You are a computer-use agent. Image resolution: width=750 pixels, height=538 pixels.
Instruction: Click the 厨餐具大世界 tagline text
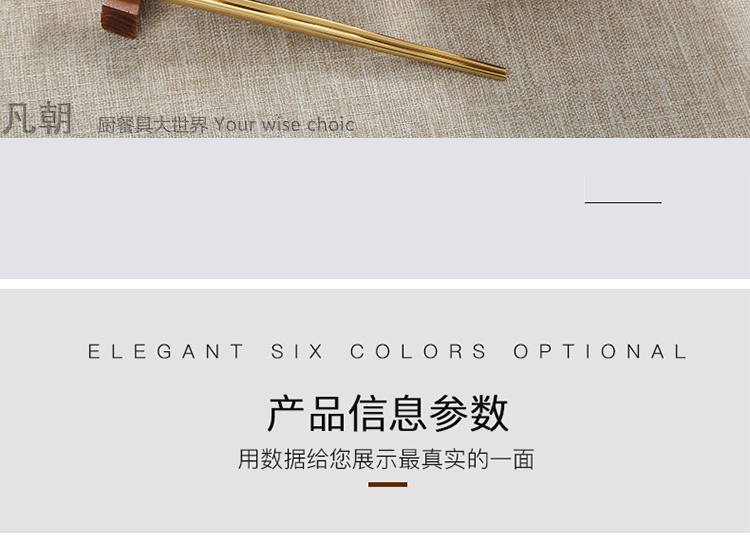(153, 125)
